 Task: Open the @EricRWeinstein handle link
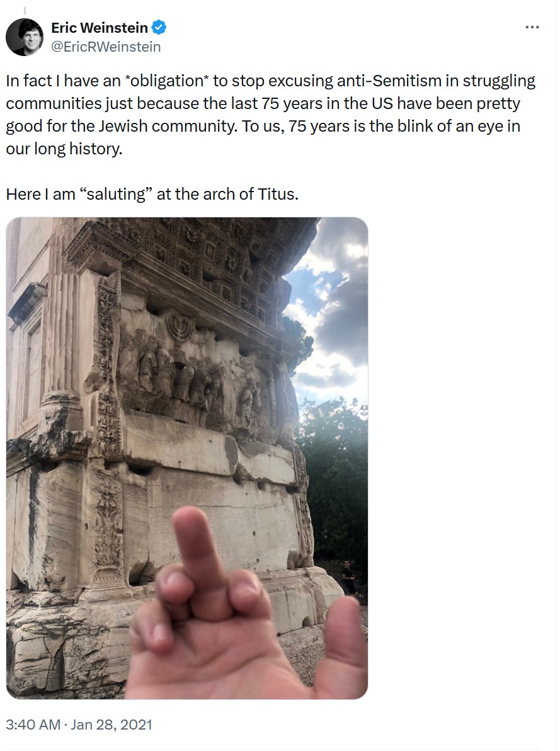(105, 47)
